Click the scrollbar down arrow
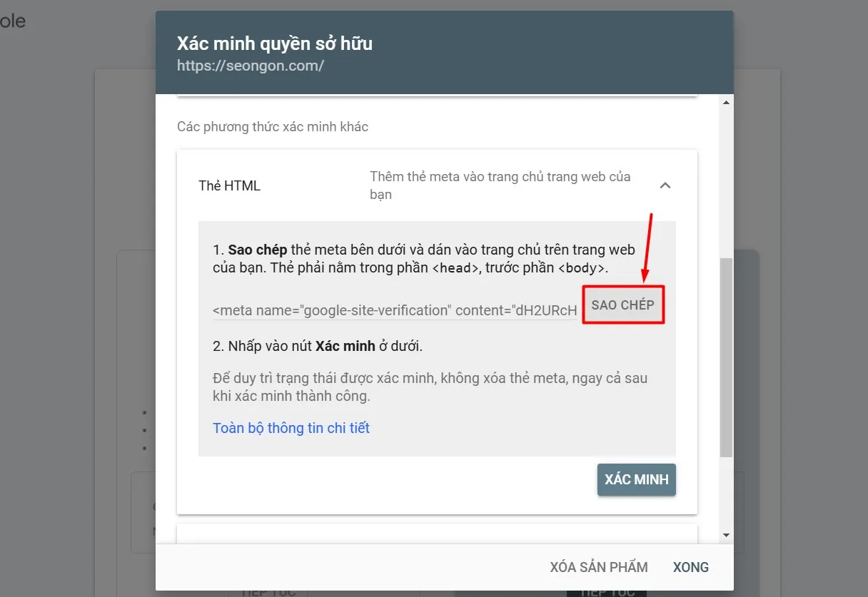868x597 pixels. pyautogui.click(x=726, y=535)
